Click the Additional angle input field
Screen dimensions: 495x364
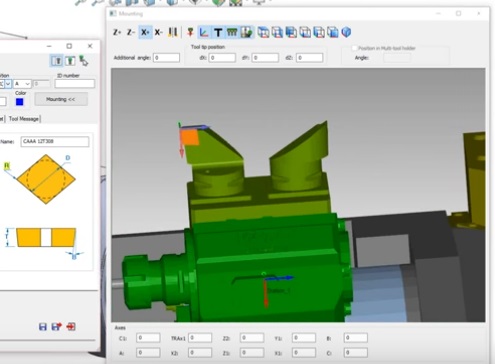pos(166,58)
